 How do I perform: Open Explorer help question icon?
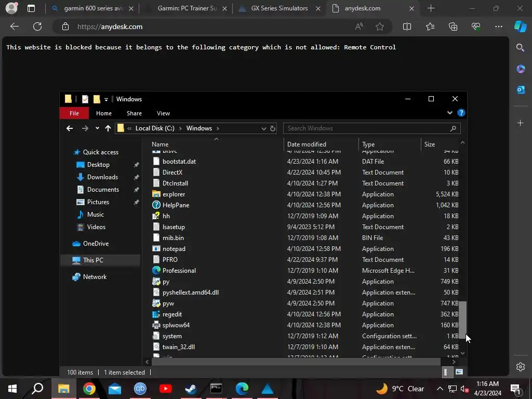(461, 113)
